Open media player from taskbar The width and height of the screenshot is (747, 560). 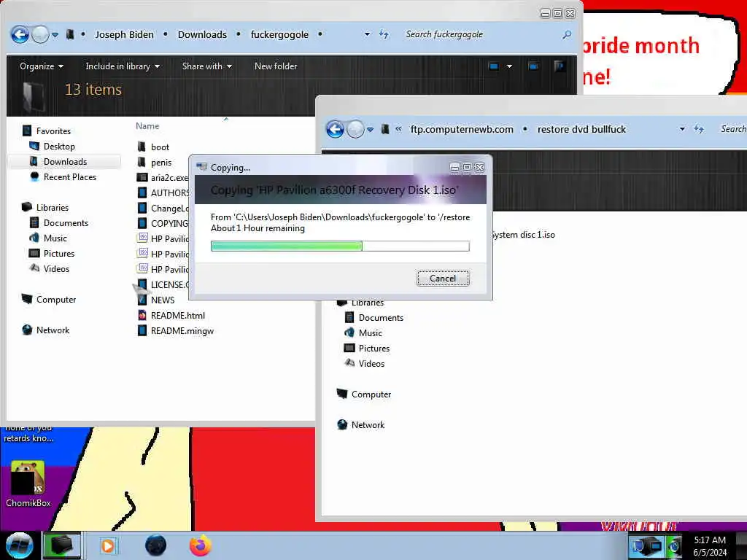pos(108,545)
